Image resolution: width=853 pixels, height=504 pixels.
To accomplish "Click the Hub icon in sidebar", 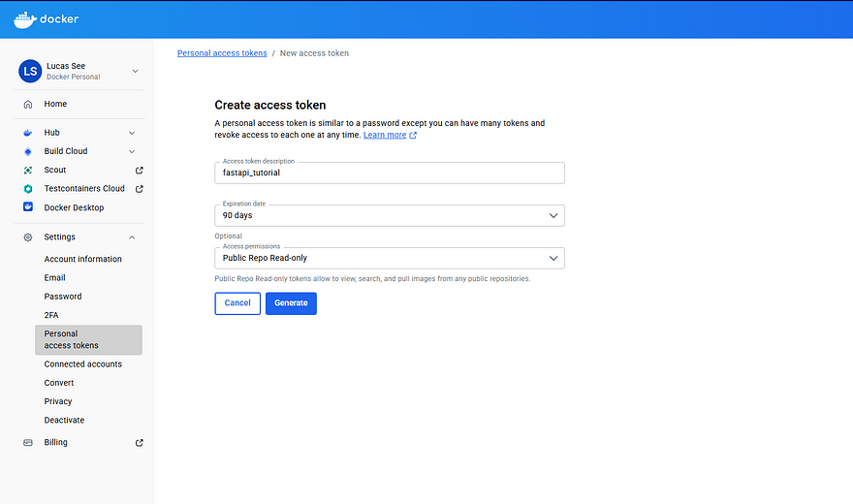I will pos(28,133).
